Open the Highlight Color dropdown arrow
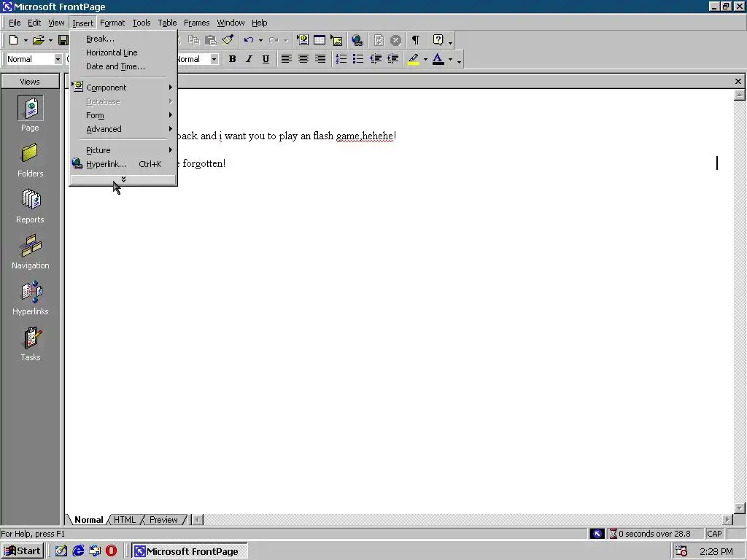The height and width of the screenshot is (560, 747). coord(425,59)
